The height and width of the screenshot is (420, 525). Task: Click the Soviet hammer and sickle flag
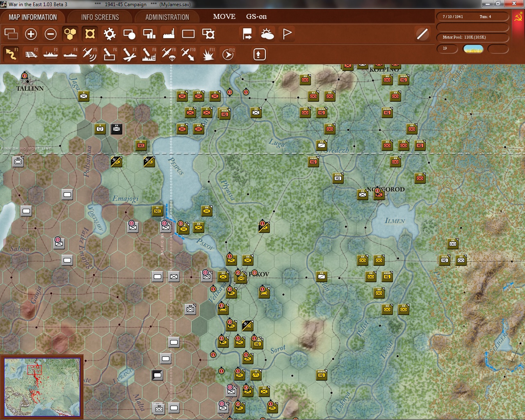tap(518, 18)
